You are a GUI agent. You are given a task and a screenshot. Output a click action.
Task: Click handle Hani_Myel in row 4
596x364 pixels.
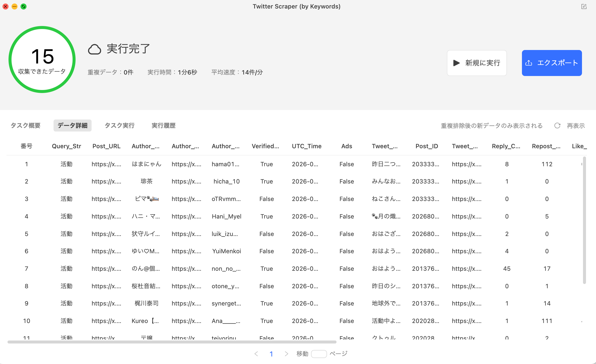pos(227,216)
